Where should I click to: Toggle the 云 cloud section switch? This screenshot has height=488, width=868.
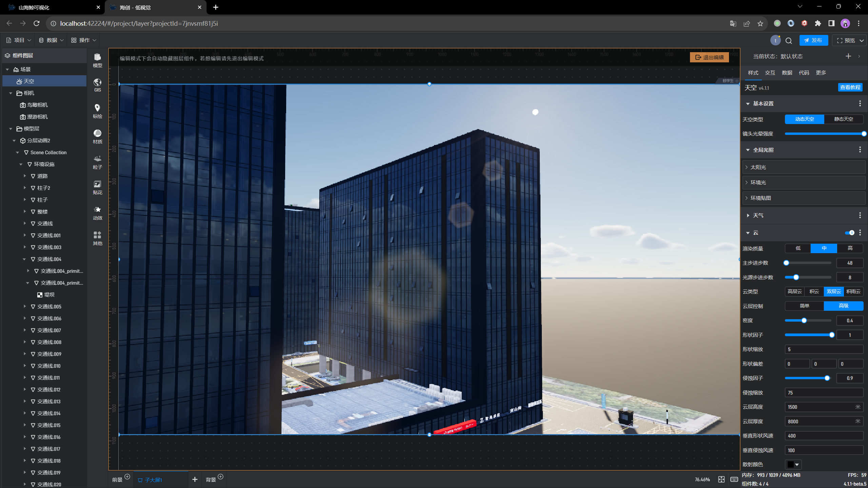[x=849, y=233]
